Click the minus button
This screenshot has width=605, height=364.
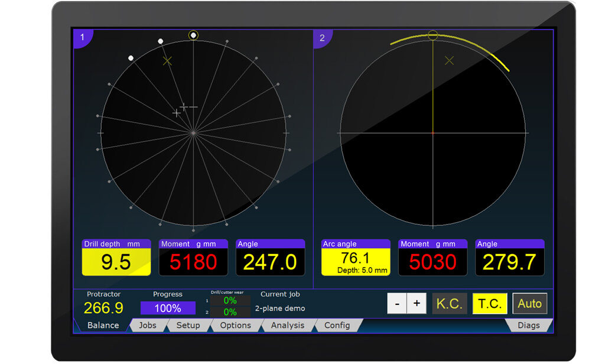click(x=397, y=303)
